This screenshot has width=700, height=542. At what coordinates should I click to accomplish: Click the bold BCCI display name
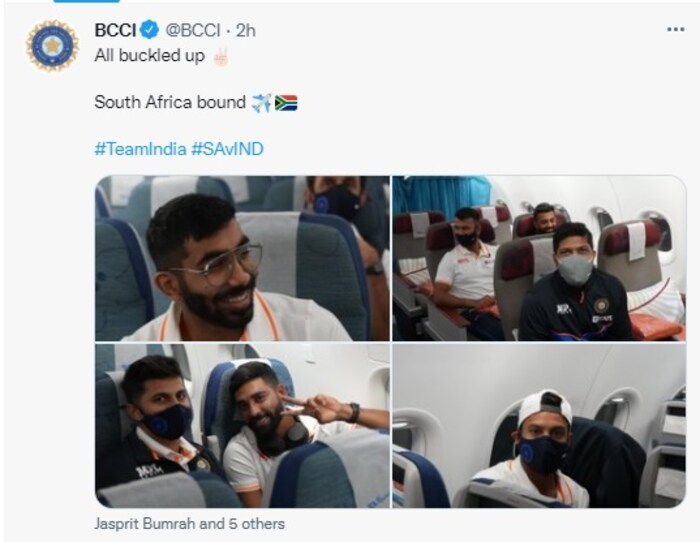coord(115,30)
